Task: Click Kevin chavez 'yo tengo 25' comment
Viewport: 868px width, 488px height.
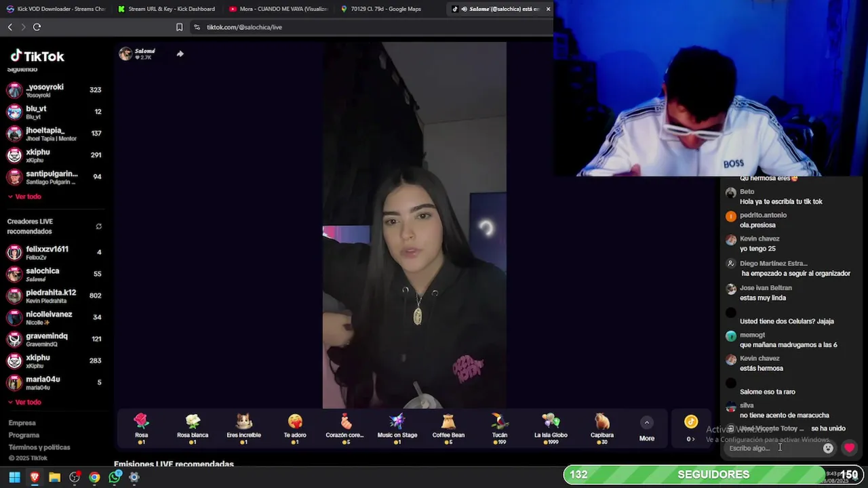Action: click(757, 249)
